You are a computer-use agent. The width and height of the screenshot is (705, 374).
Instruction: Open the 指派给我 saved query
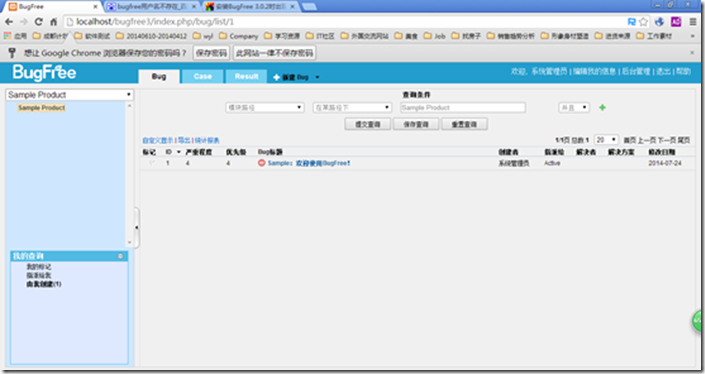[x=39, y=275]
